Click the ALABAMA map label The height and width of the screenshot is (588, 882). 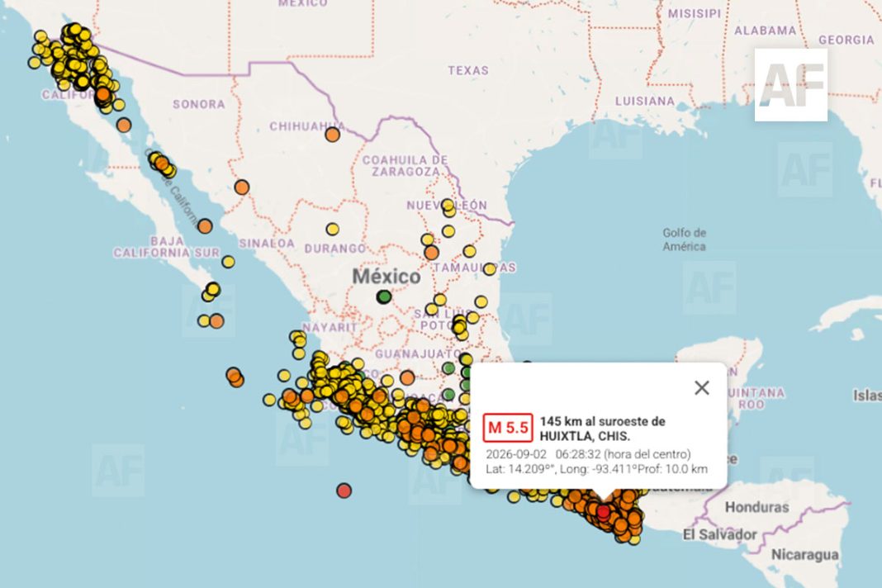click(x=765, y=31)
